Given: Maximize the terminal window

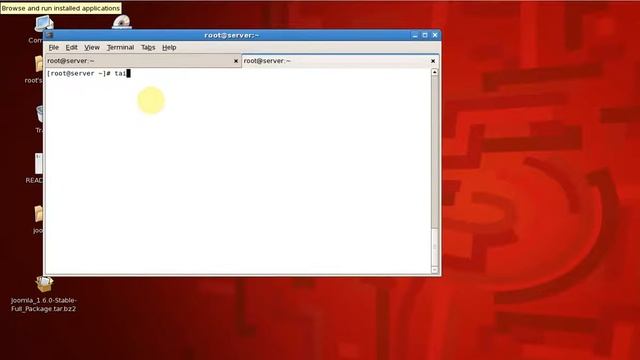Looking at the screenshot, I should [425, 35].
